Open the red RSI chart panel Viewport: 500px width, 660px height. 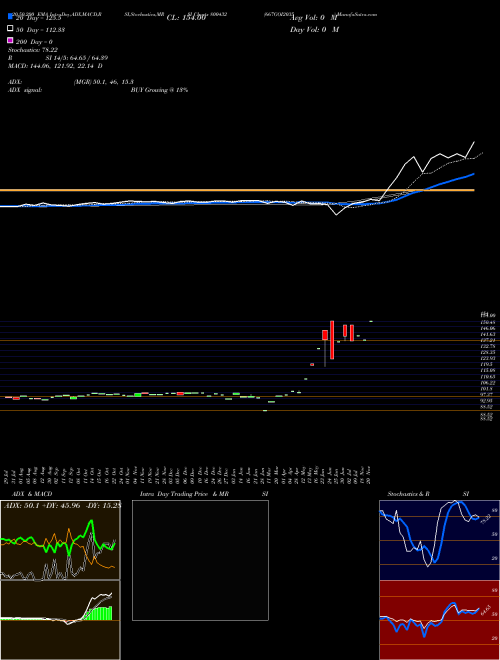coord(439,620)
